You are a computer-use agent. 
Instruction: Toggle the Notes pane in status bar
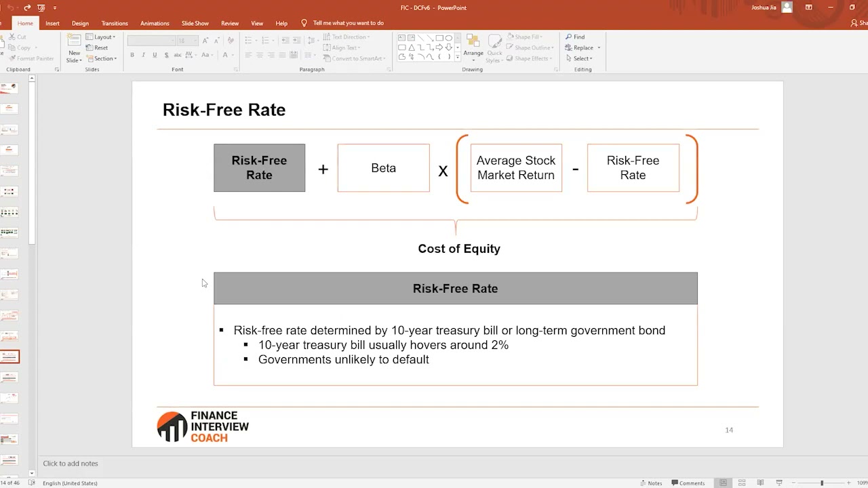coord(651,483)
